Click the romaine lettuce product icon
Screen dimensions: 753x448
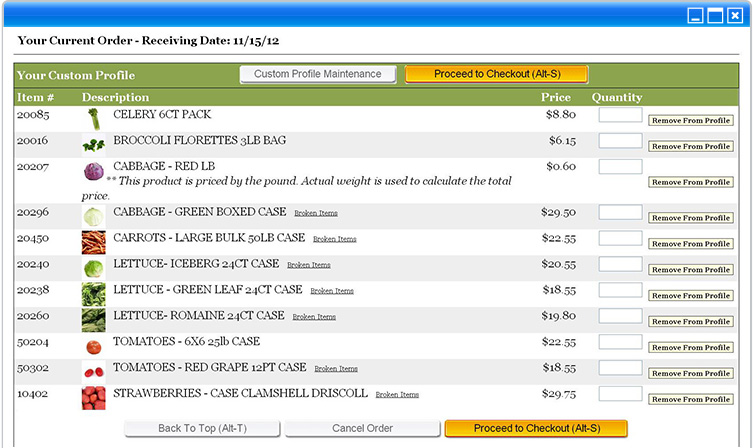[93, 319]
